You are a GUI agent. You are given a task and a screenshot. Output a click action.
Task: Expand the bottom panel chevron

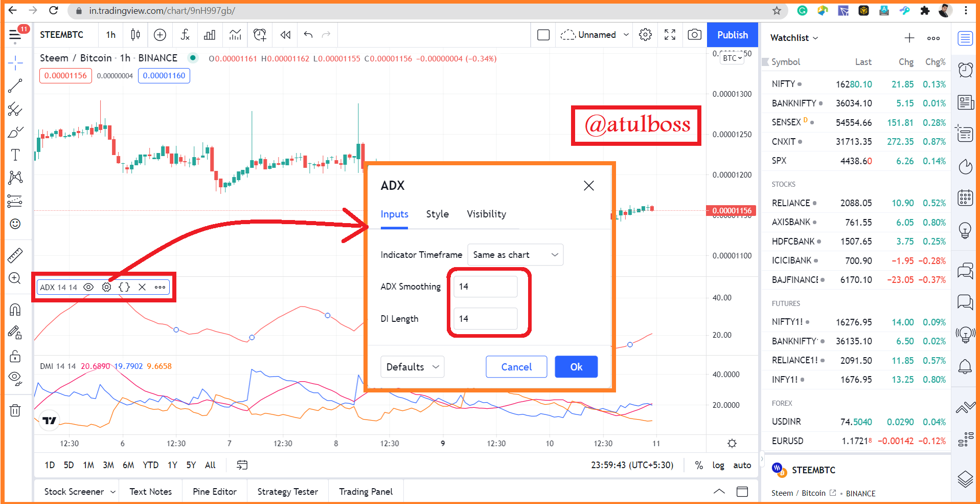tap(719, 492)
